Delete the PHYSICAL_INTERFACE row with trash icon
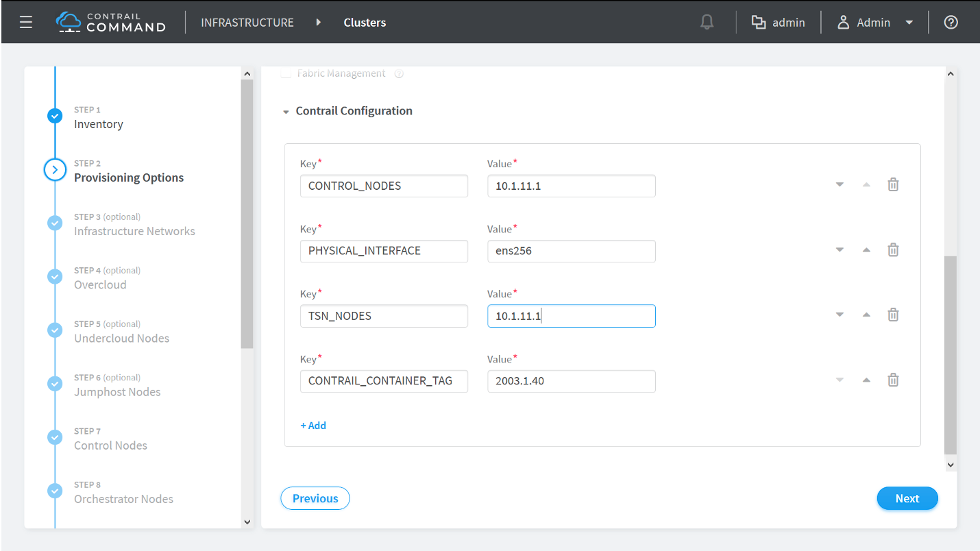Viewport: 980px width, 551px height. point(893,250)
